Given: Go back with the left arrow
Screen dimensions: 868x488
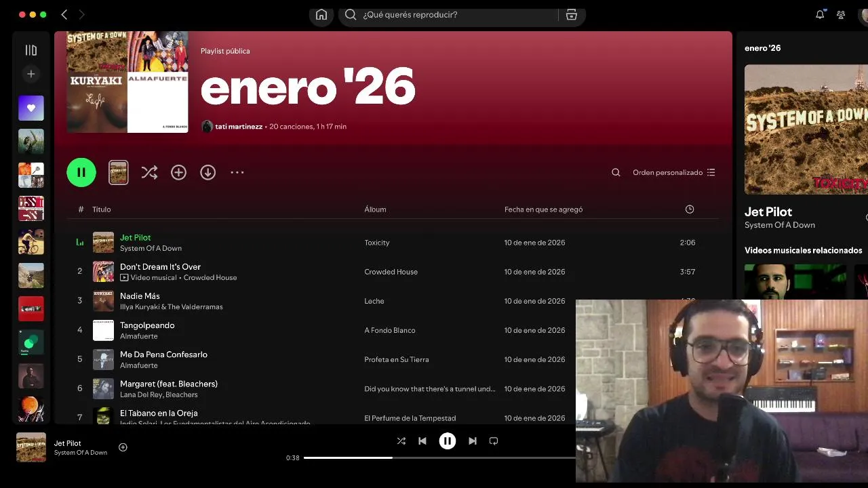Looking at the screenshot, I should [64, 14].
